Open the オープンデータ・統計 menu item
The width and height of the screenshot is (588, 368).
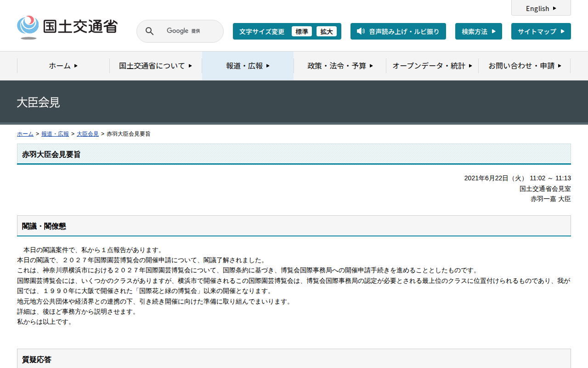[432, 66]
